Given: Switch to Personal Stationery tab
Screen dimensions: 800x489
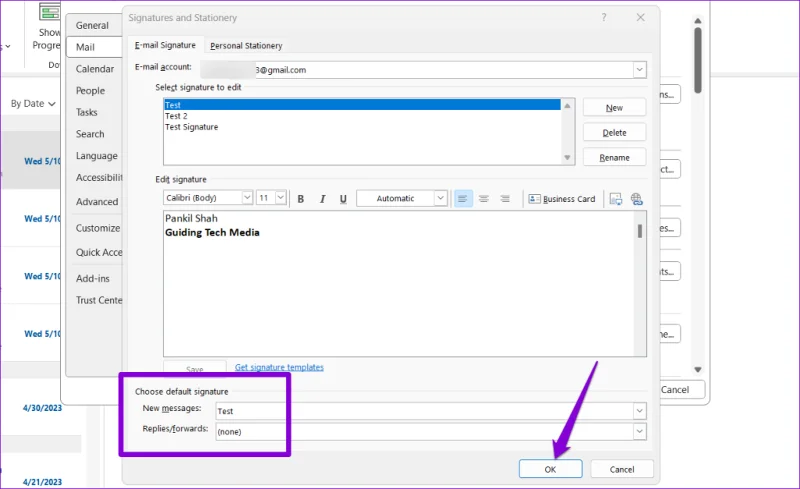Looking at the screenshot, I should pos(246,45).
